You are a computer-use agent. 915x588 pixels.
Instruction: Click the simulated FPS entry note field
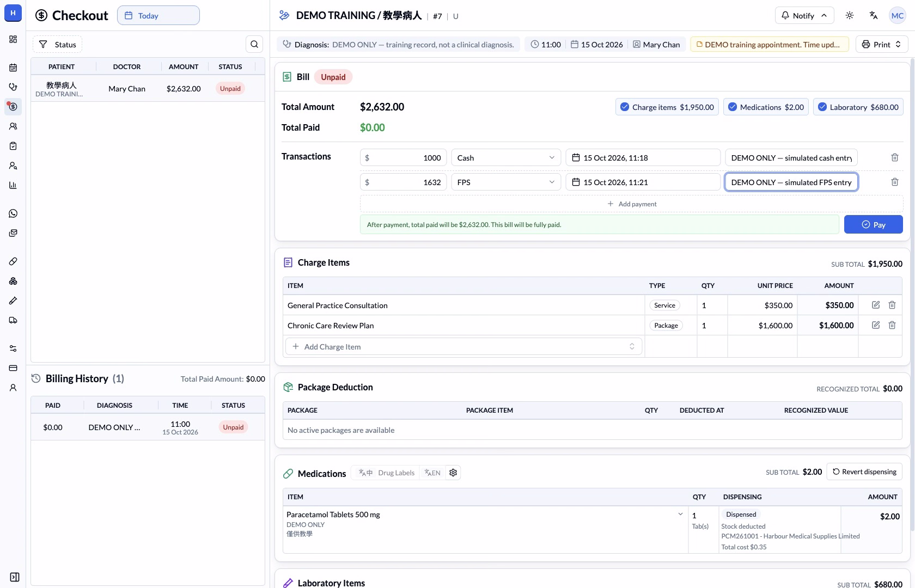click(x=791, y=182)
